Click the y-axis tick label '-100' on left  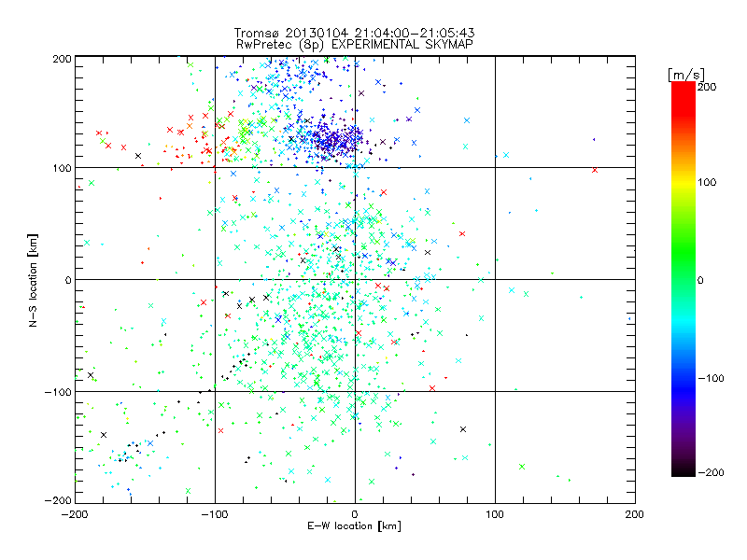click(x=58, y=392)
